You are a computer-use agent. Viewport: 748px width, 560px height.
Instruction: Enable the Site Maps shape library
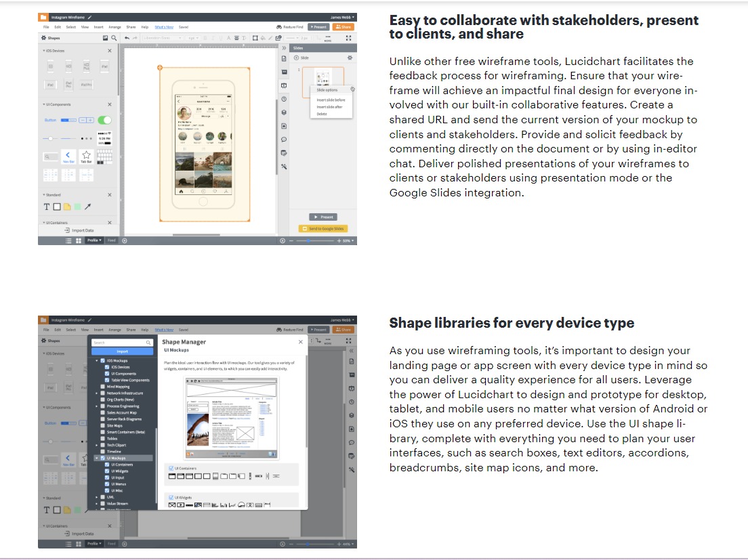[x=103, y=425]
